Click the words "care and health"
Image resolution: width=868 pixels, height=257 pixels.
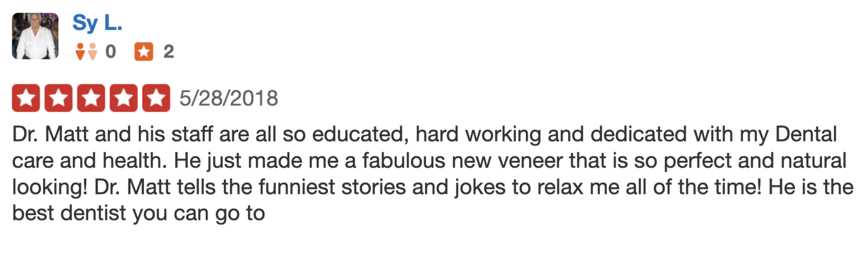pos(88,161)
